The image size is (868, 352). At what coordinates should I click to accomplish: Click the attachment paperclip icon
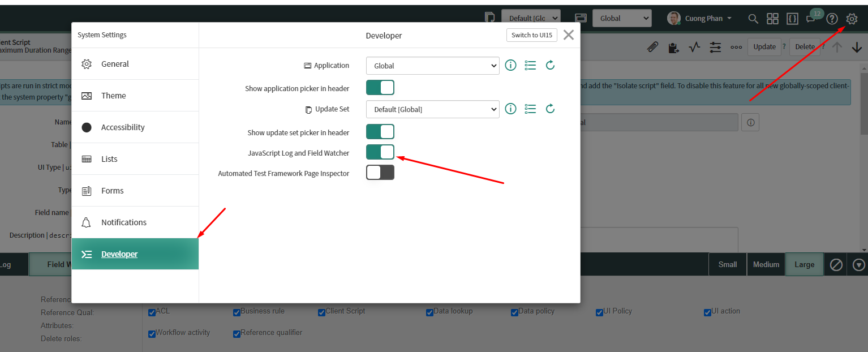tap(652, 47)
